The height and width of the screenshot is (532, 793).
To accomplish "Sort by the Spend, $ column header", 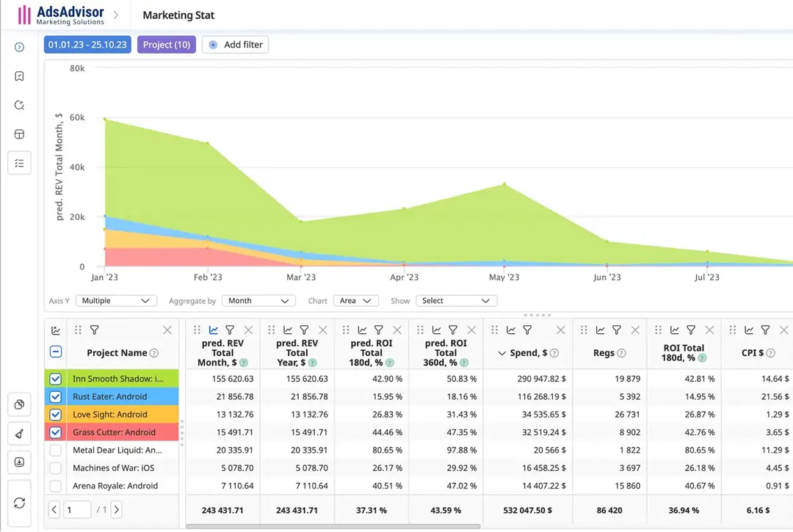I will 528,353.
